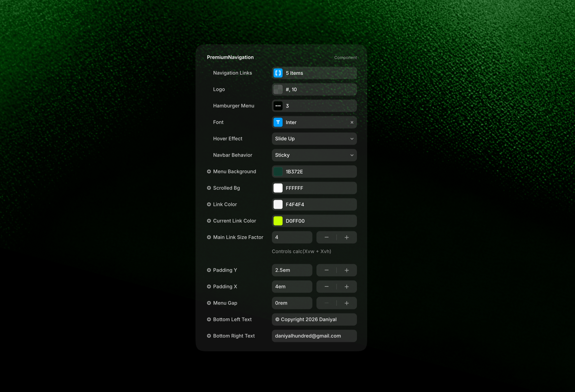Open the Hover Effect dropdown
Image resolution: width=575 pixels, height=392 pixels.
pos(314,139)
